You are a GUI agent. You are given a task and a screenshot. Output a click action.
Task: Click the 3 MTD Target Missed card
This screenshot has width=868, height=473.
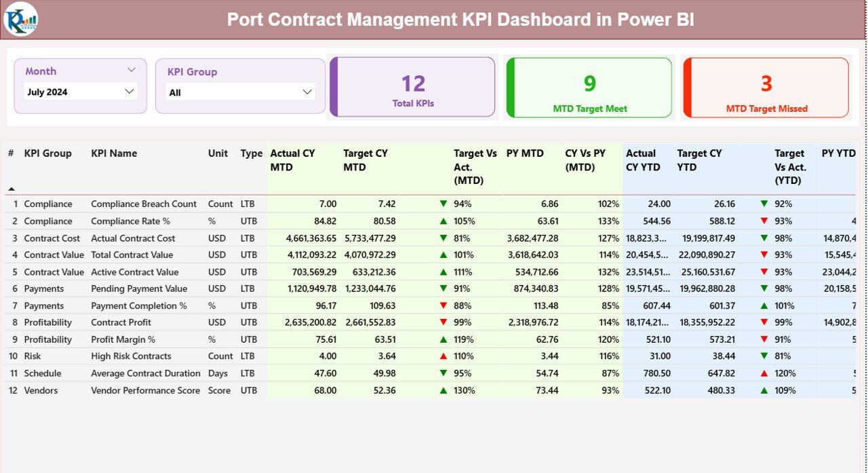pyautogui.click(x=766, y=87)
